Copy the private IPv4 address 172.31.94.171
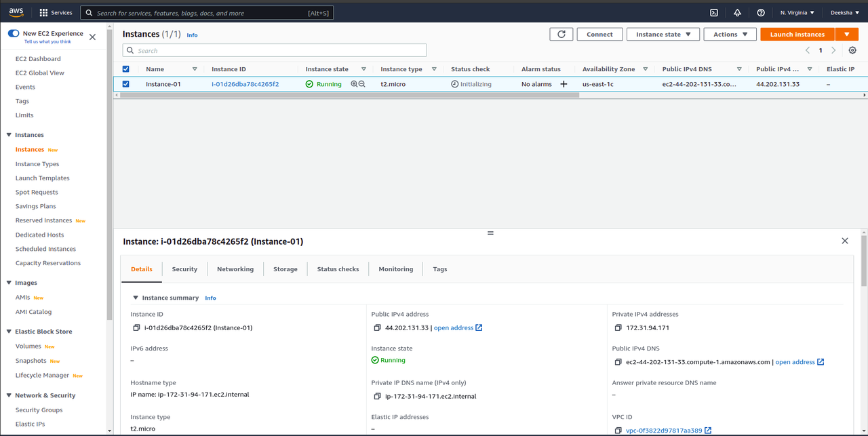The image size is (868, 436). pyautogui.click(x=618, y=328)
